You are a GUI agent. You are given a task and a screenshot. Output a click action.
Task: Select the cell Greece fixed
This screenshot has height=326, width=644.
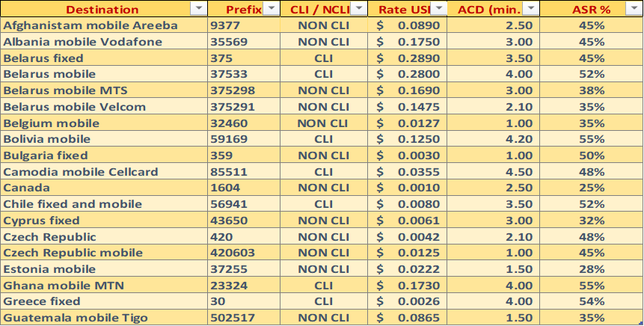[104, 301]
